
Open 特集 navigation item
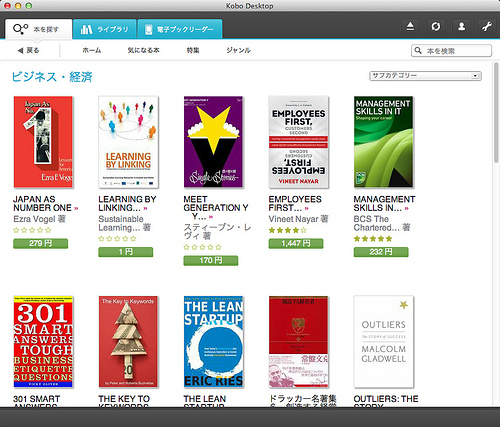coord(193,50)
